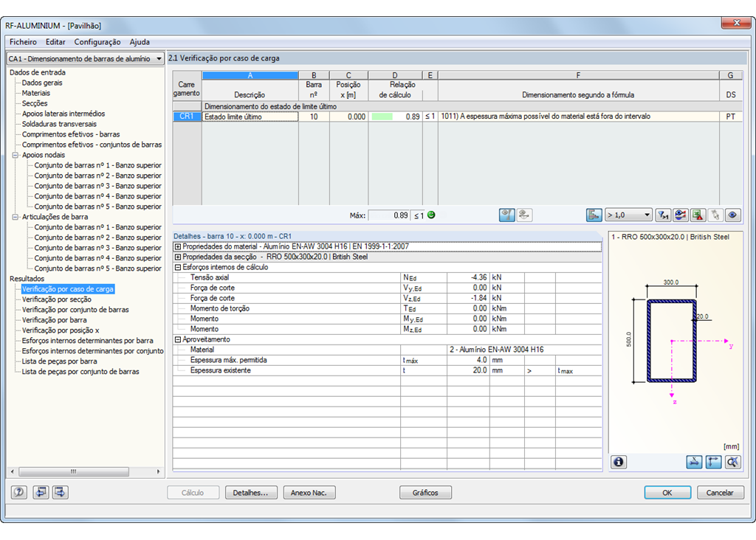Screen dimensions: 756x540
Task: Go to next table with right-arrow icon
Action: [x=61, y=492]
